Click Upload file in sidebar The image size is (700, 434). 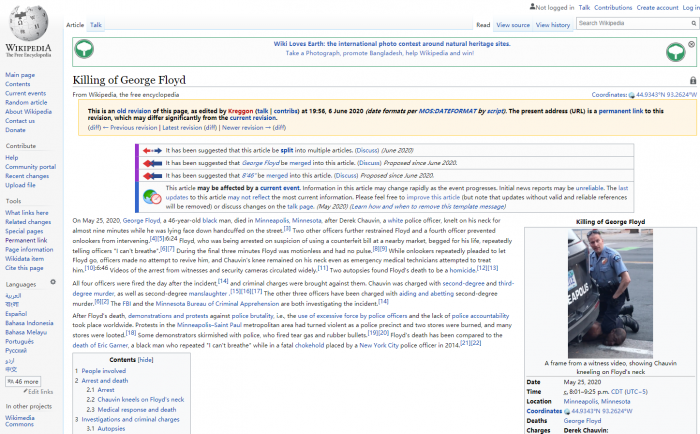[20, 185]
